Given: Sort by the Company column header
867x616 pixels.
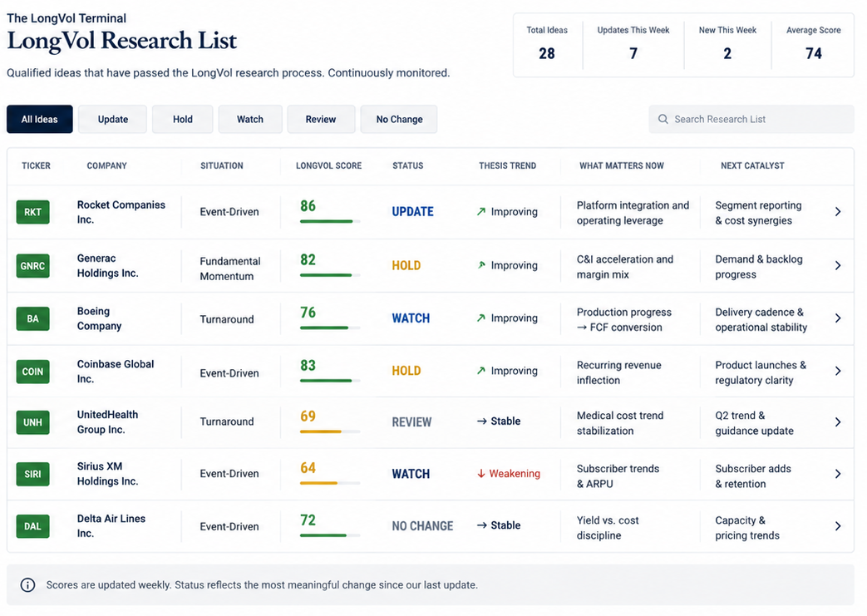Looking at the screenshot, I should tap(106, 165).
